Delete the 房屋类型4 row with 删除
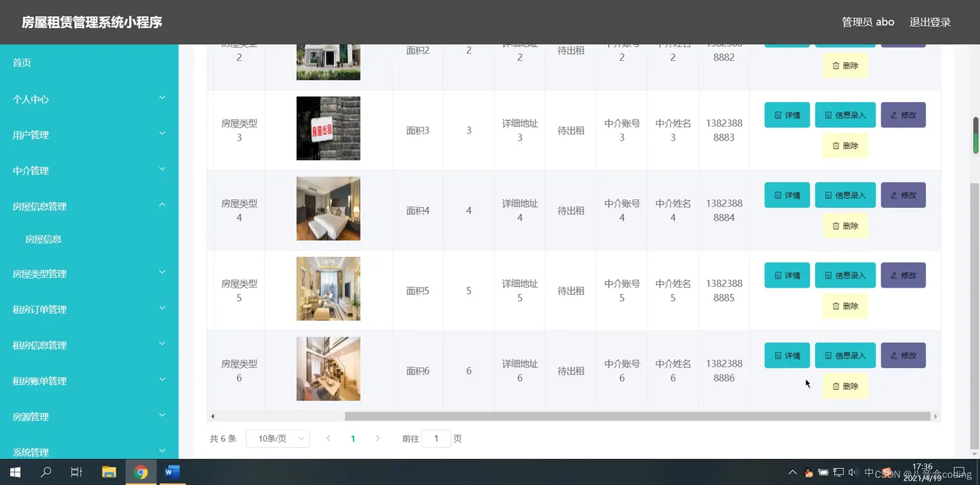 point(845,226)
